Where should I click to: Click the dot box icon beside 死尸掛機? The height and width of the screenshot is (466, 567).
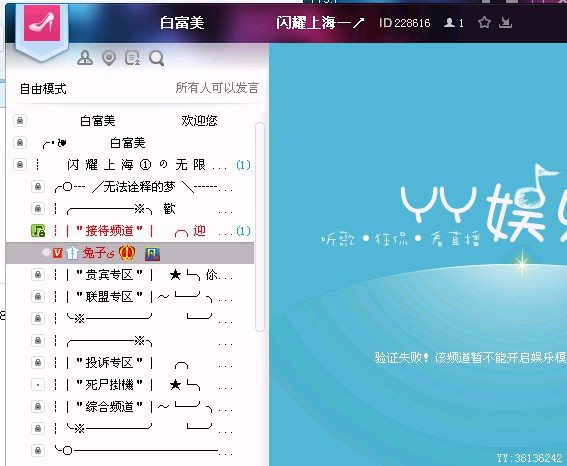[38, 385]
